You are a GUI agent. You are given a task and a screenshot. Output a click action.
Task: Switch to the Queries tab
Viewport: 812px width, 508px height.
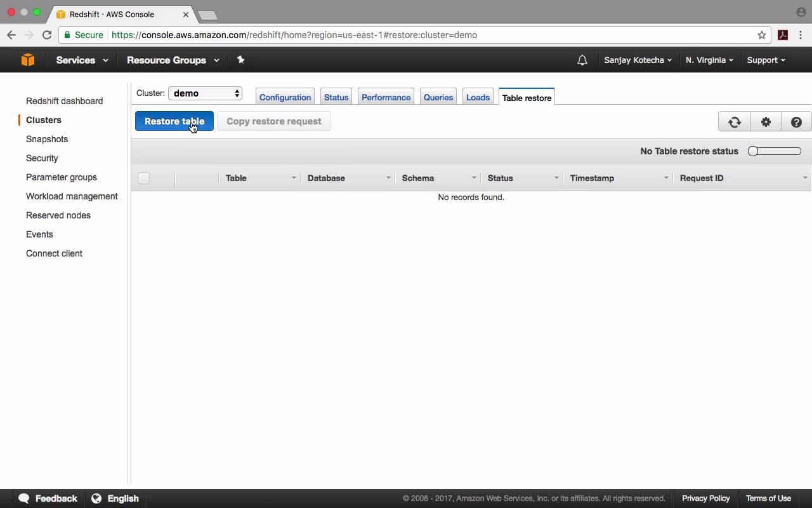(x=438, y=97)
